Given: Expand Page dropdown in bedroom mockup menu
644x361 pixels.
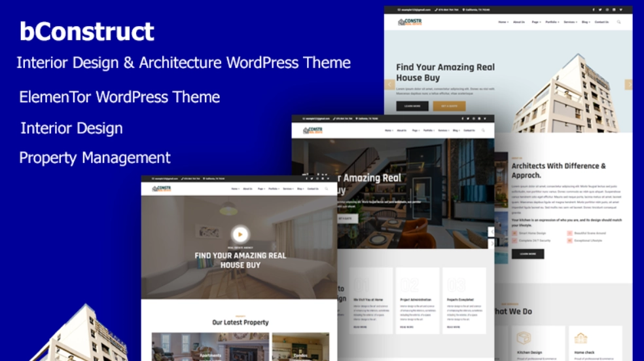Looking at the screenshot, I should (261, 189).
